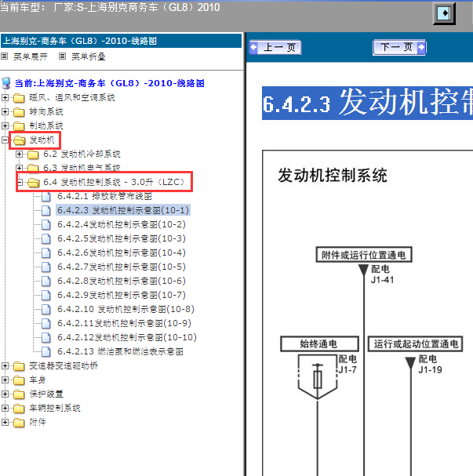Click page icon of 6.4.2.3 示意图(10-1)

45,211
